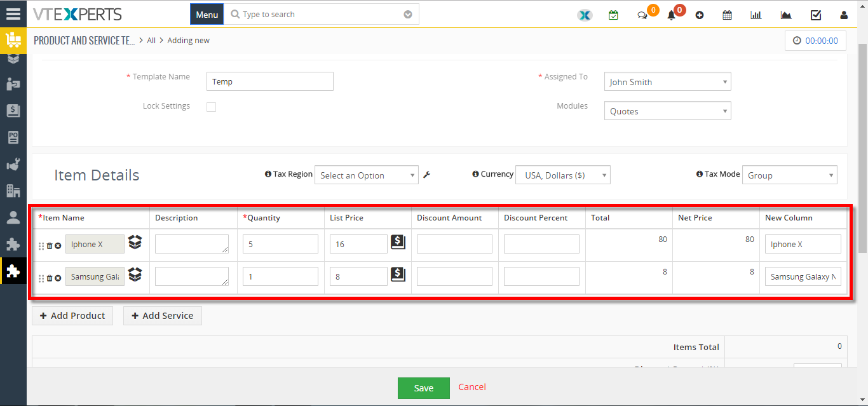Open the PO document sidebar module
Viewport: 868px width, 406px height.
[13, 137]
